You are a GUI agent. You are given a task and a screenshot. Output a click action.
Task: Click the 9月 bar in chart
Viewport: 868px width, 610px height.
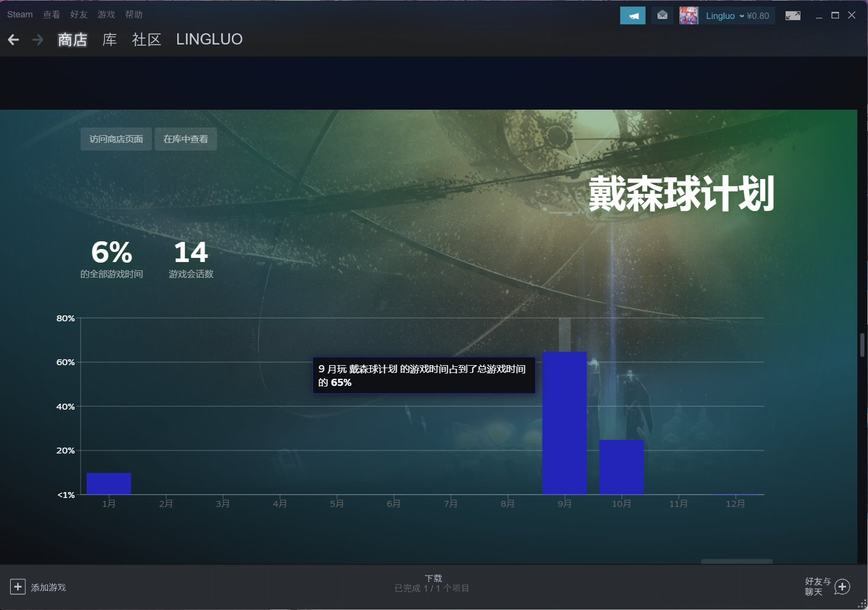(x=564, y=423)
